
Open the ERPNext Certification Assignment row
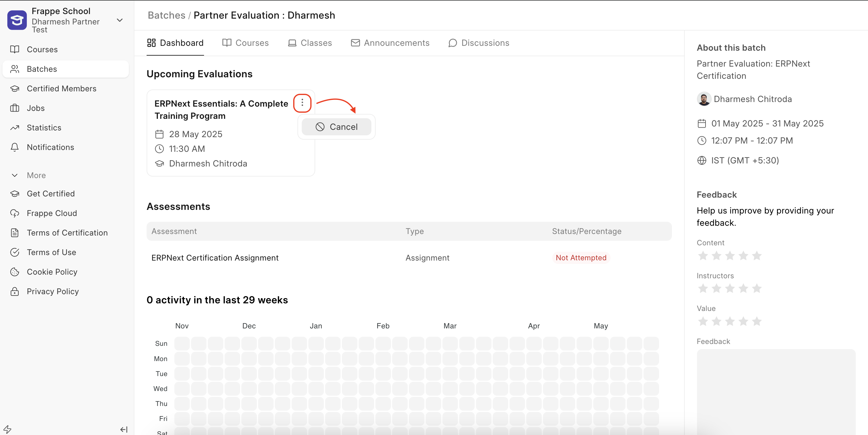click(409, 258)
